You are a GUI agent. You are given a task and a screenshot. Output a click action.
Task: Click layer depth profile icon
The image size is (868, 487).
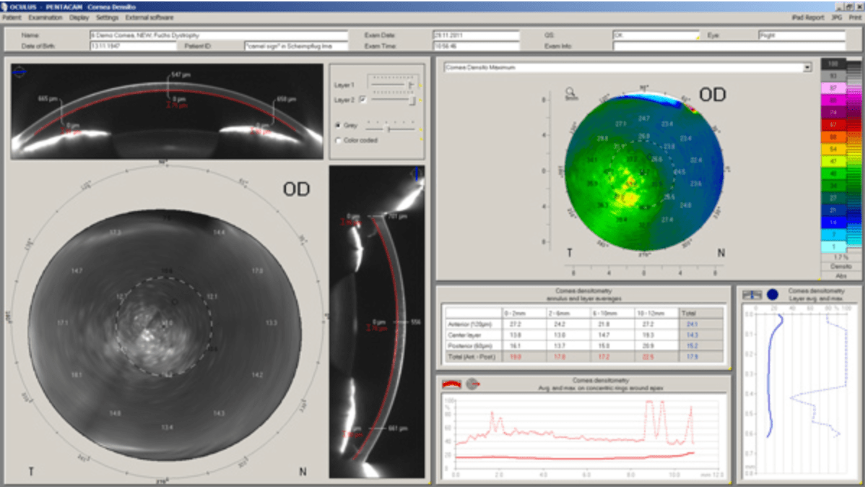pyautogui.click(x=752, y=295)
